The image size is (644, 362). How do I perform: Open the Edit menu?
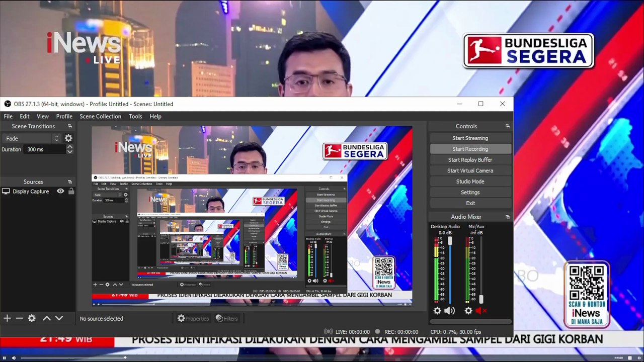tap(25, 116)
